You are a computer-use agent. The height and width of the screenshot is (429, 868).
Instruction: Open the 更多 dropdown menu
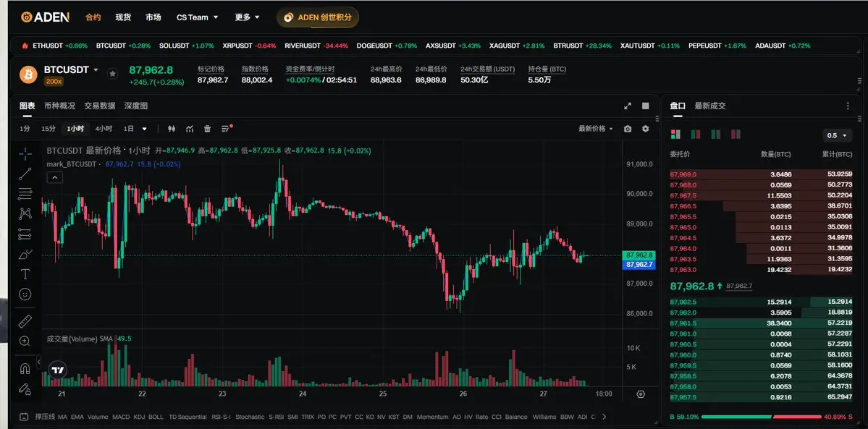(x=248, y=17)
